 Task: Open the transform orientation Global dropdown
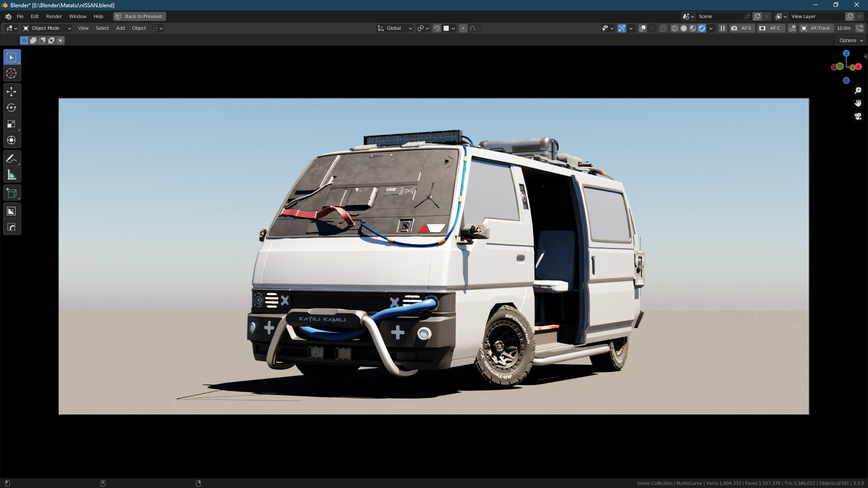[x=394, y=28]
